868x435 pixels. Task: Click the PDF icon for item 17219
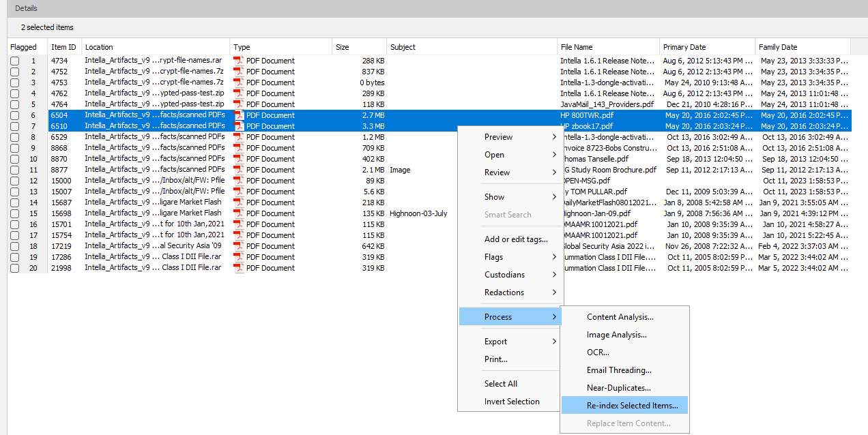[238, 246]
